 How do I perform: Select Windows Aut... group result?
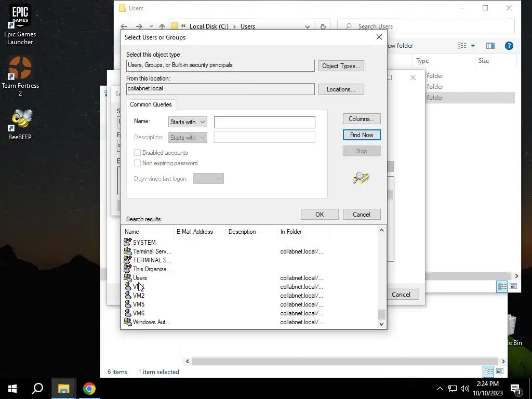click(151, 322)
